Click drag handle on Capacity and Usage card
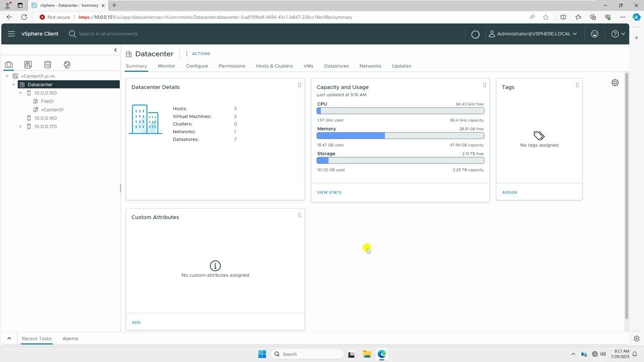 click(485, 85)
